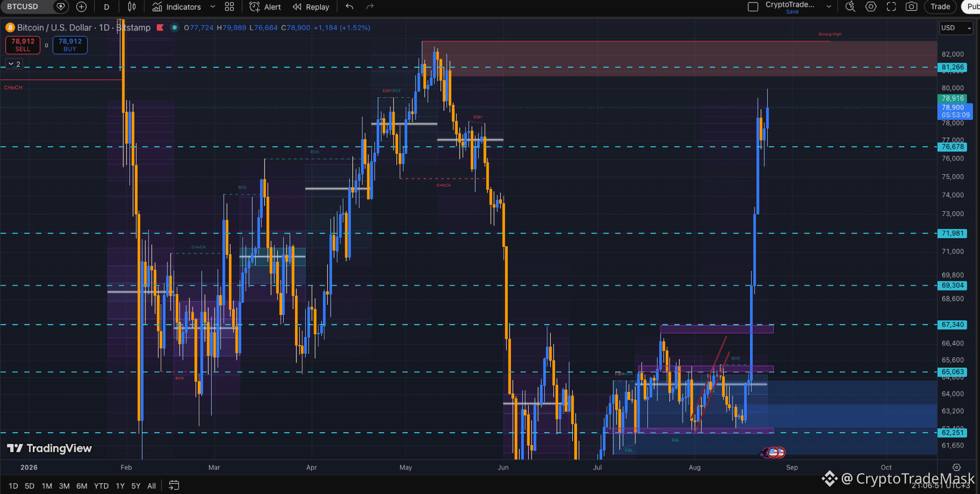
Task: Open the indicator templates grid icon
Action: pyautogui.click(x=230, y=7)
